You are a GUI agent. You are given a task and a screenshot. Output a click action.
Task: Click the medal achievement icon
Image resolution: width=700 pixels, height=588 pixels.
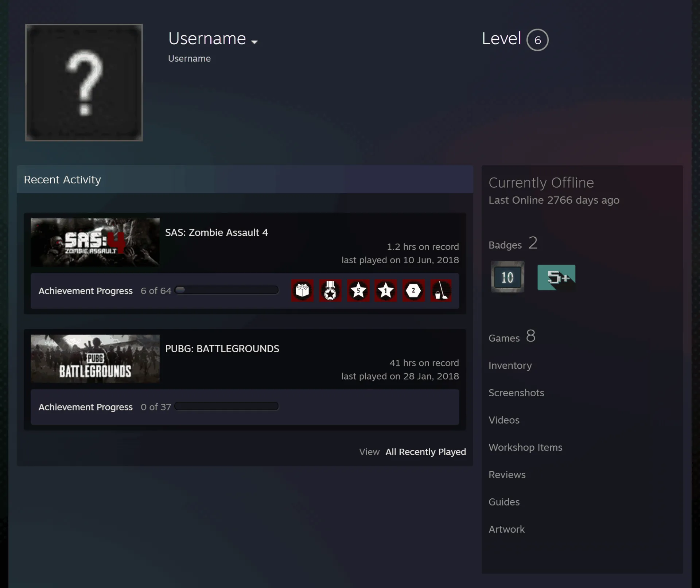coord(330,291)
